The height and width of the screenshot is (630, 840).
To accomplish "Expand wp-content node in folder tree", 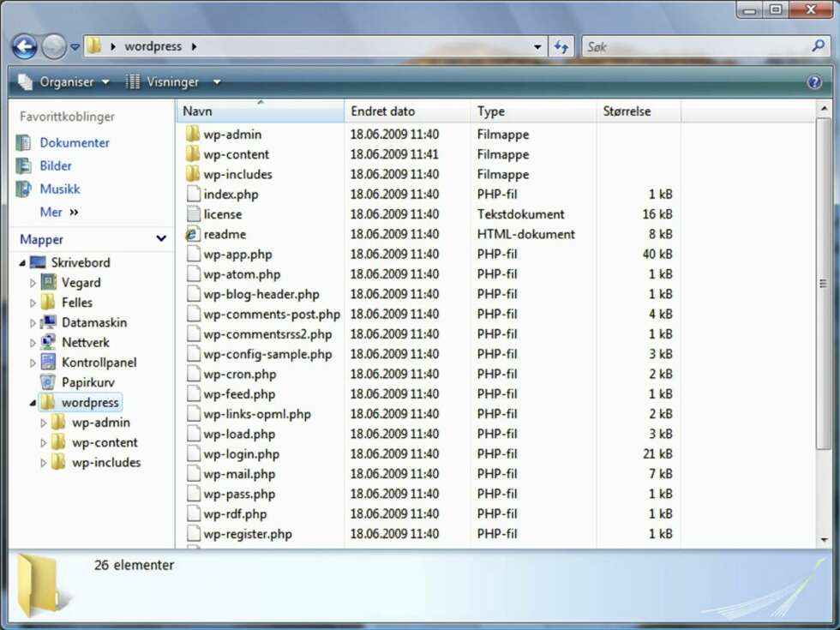I will pos(44,442).
